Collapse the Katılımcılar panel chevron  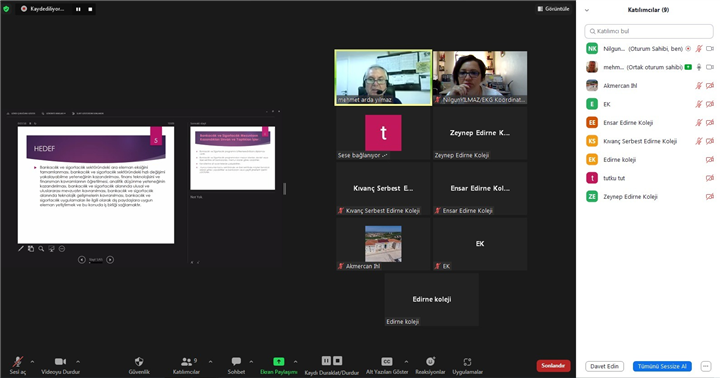586,10
